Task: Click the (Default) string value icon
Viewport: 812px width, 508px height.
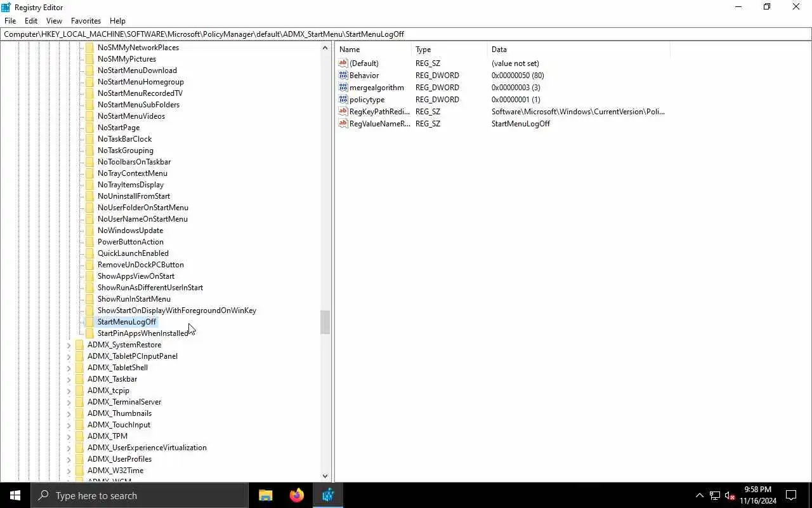Action: click(343, 63)
